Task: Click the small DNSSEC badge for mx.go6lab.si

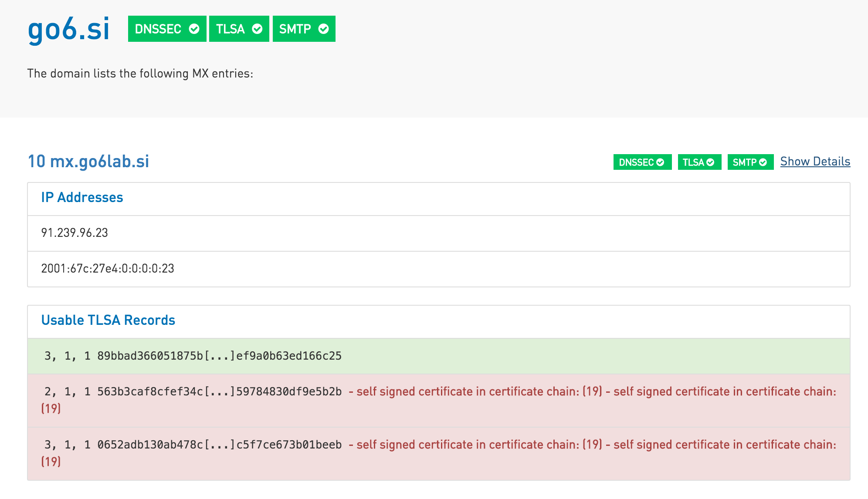Action: point(642,162)
